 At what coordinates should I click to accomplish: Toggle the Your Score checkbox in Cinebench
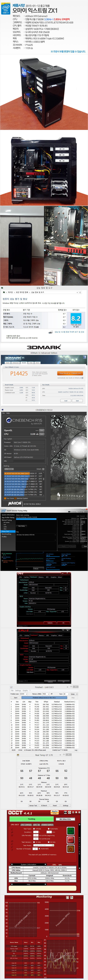tap(5, 498)
